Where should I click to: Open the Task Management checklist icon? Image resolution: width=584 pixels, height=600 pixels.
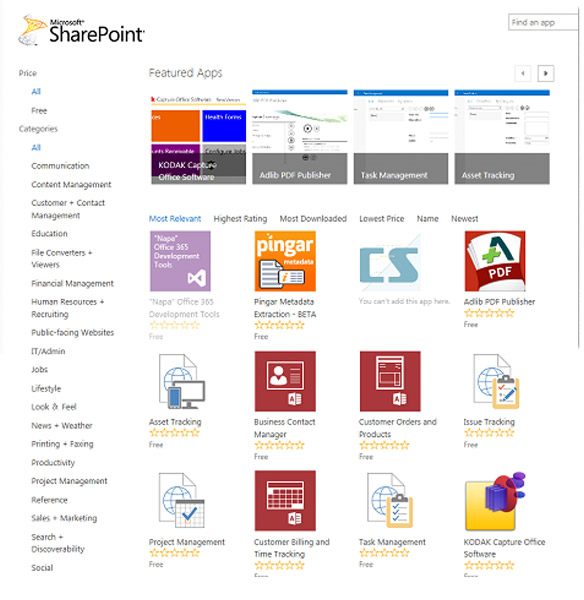coord(390,501)
